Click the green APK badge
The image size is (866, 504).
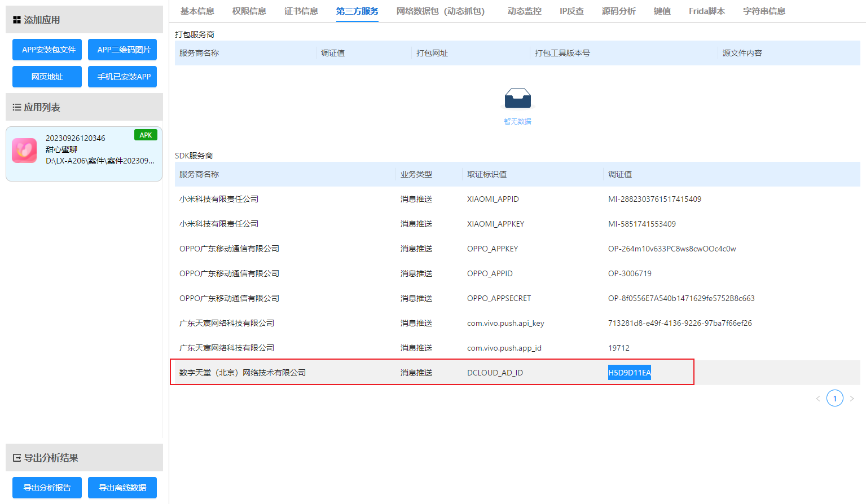(x=146, y=135)
